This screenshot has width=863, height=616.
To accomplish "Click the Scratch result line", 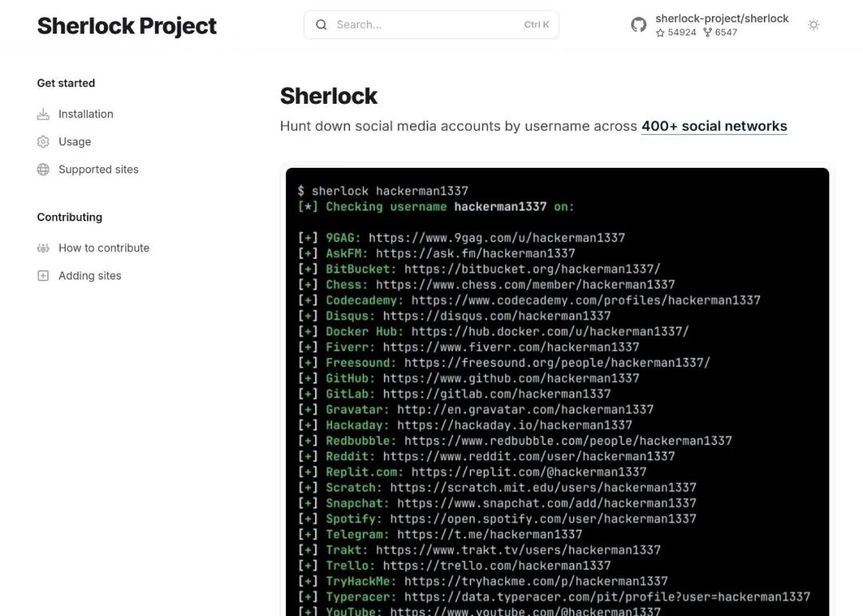I will 497,487.
